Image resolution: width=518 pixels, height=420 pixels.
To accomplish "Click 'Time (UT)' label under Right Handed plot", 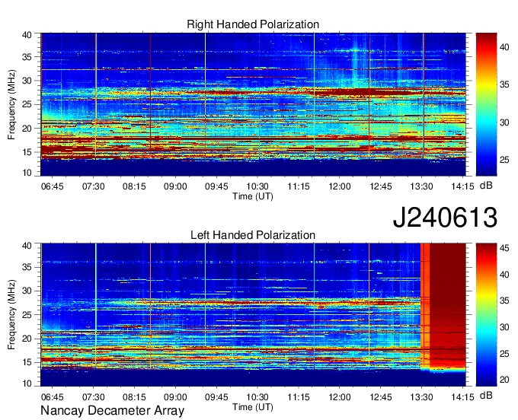I will 253,196.
